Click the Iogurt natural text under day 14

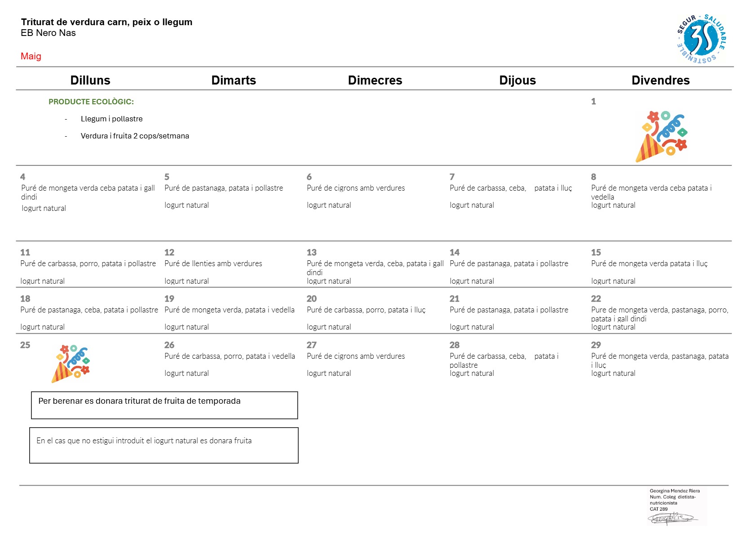(472, 281)
